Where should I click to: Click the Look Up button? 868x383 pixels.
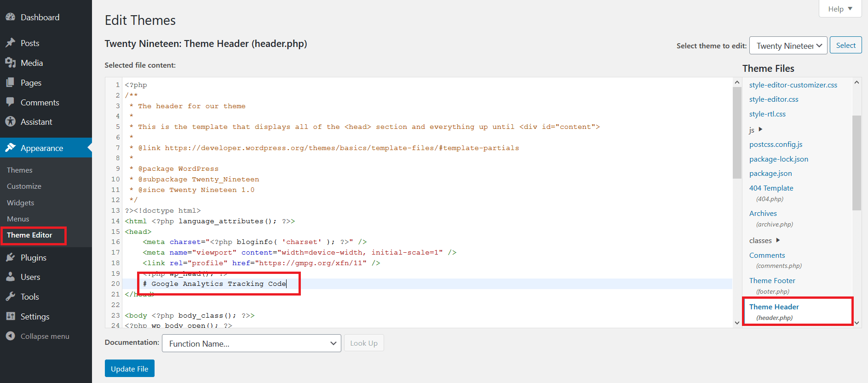coord(364,343)
